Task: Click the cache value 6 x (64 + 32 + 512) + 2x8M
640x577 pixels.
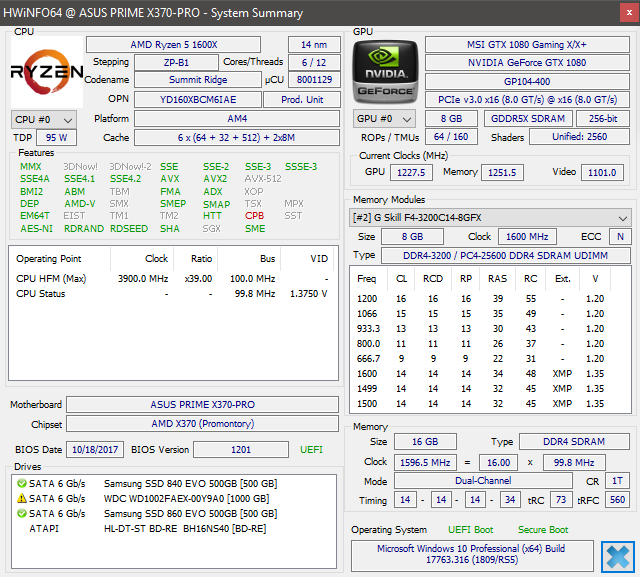Action: coord(237,138)
